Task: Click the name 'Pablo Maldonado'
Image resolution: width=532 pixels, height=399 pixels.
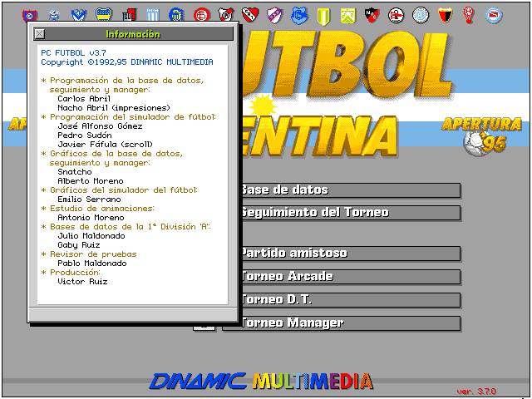Action: (92, 264)
